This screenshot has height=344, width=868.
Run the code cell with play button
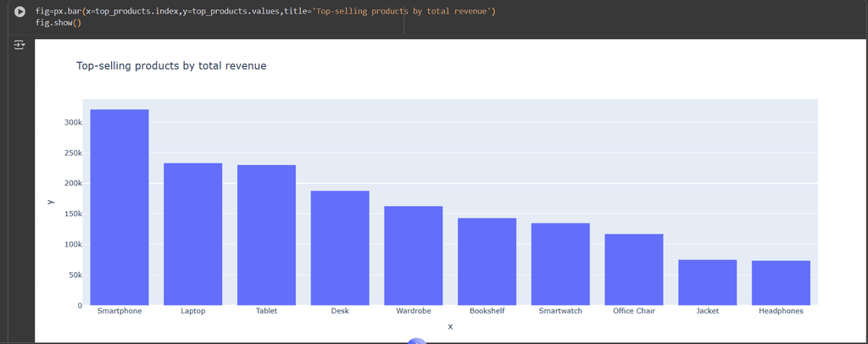[19, 12]
